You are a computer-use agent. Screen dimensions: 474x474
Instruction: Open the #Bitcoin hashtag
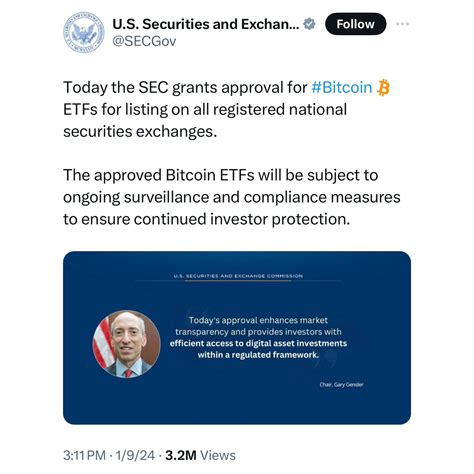tap(341, 87)
